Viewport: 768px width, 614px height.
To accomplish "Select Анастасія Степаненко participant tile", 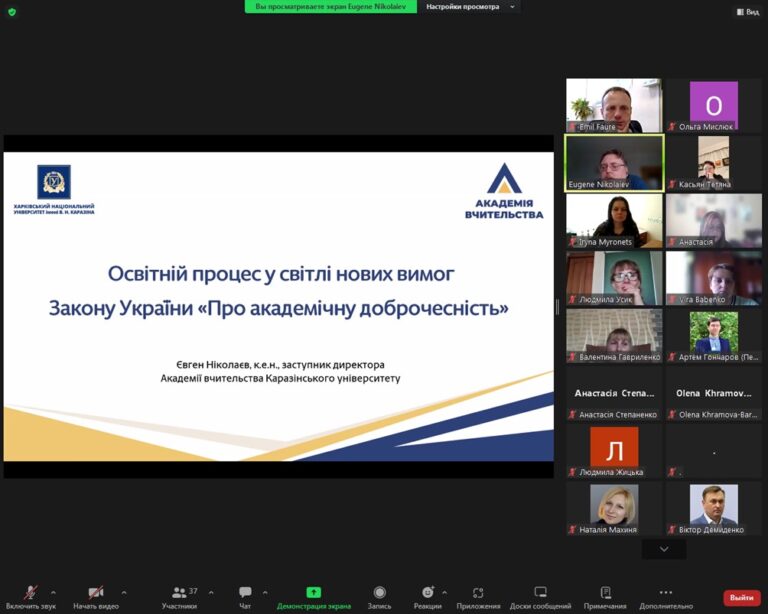I will tap(614, 394).
